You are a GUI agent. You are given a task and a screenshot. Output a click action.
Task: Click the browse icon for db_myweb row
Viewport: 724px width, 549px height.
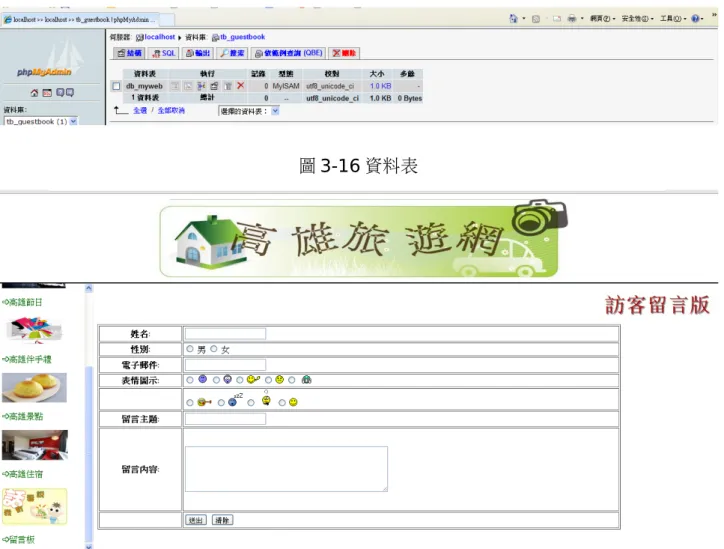[175, 86]
